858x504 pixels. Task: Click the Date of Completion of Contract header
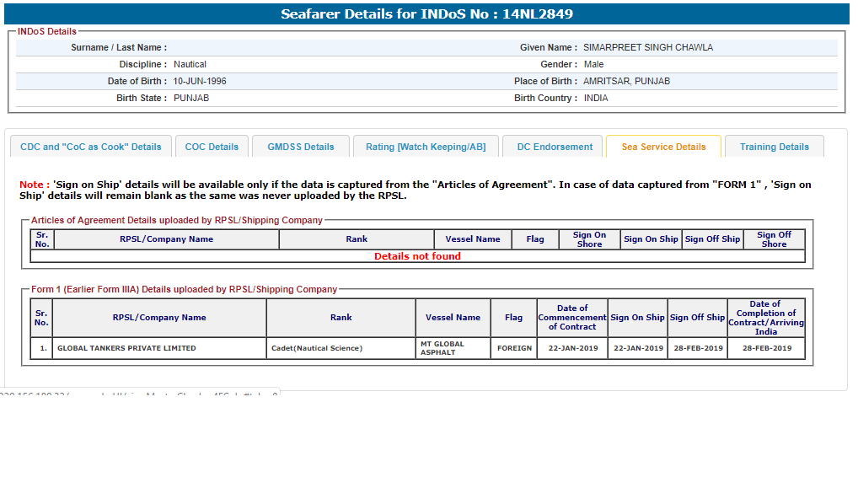[x=765, y=318]
